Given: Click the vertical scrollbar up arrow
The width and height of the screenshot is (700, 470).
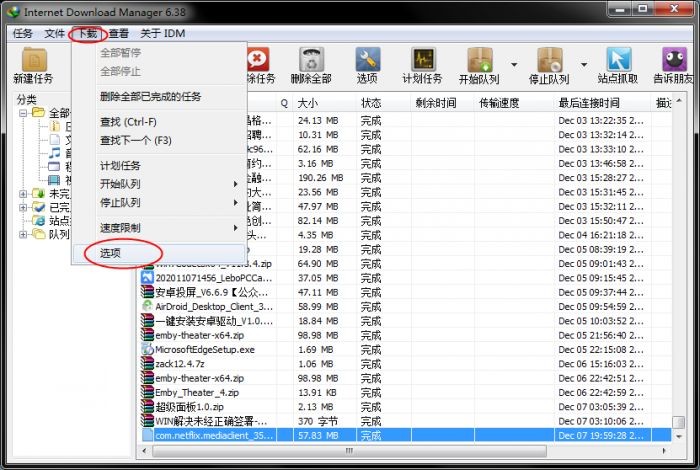Looking at the screenshot, I should click(x=679, y=101).
